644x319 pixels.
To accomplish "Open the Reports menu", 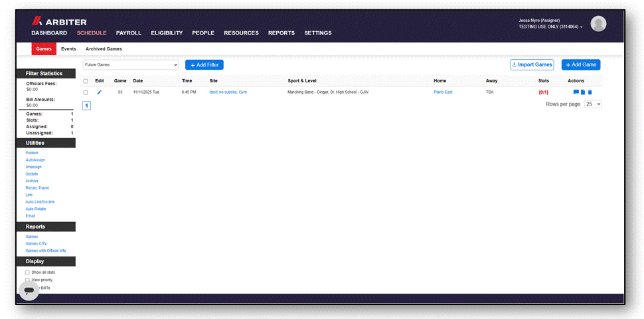I will point(282,33).
